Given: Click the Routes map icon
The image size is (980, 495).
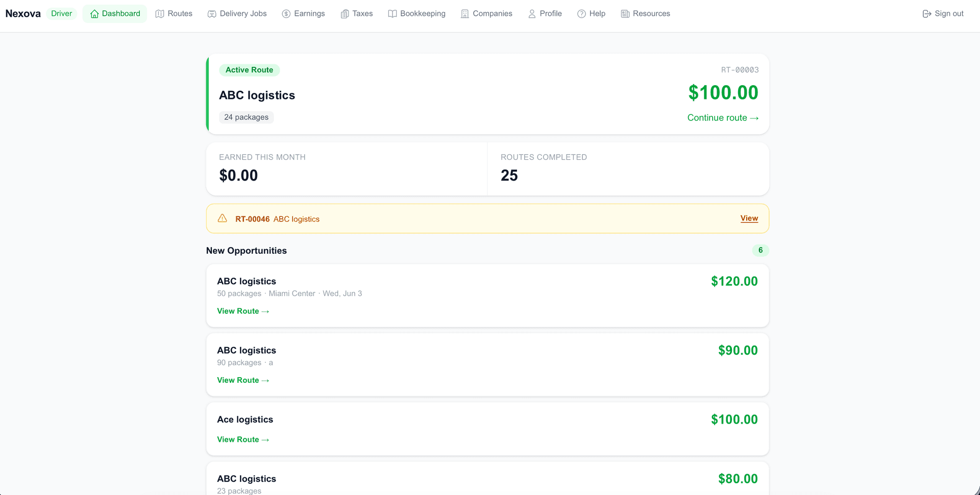Looking at the screenshot, I should 160,14.
